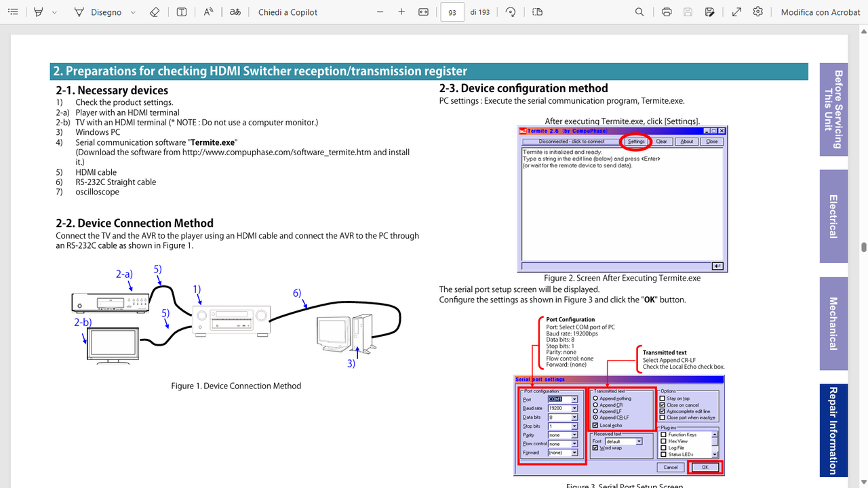Screen dimensions: 868x488
Task: Open the Mechanical side tab
Action: (833, 323)
